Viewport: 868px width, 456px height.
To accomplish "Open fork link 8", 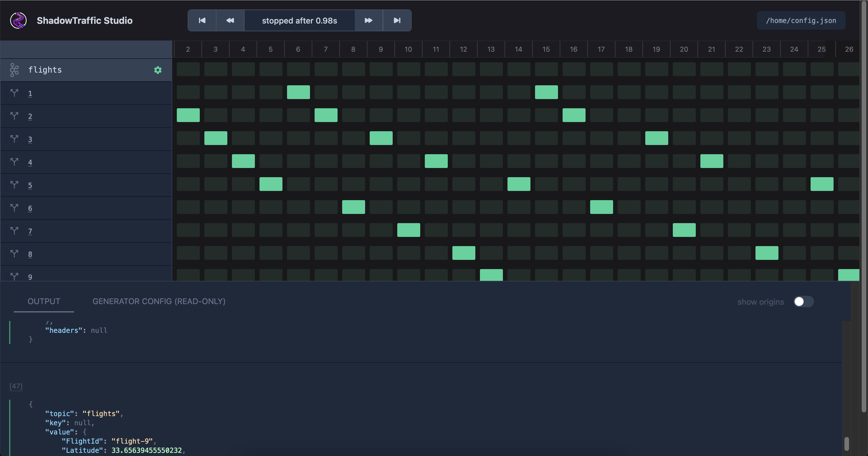I will pos(30,254).
